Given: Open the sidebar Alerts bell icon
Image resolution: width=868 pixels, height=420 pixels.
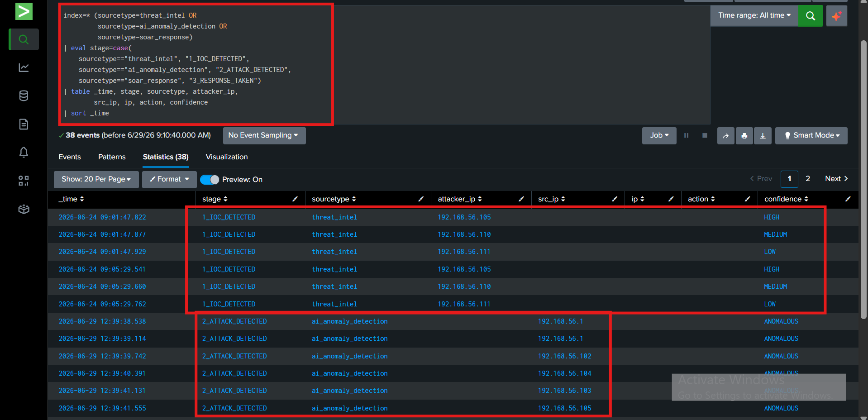Looking at the screenshot, I should tap(24, 152).
